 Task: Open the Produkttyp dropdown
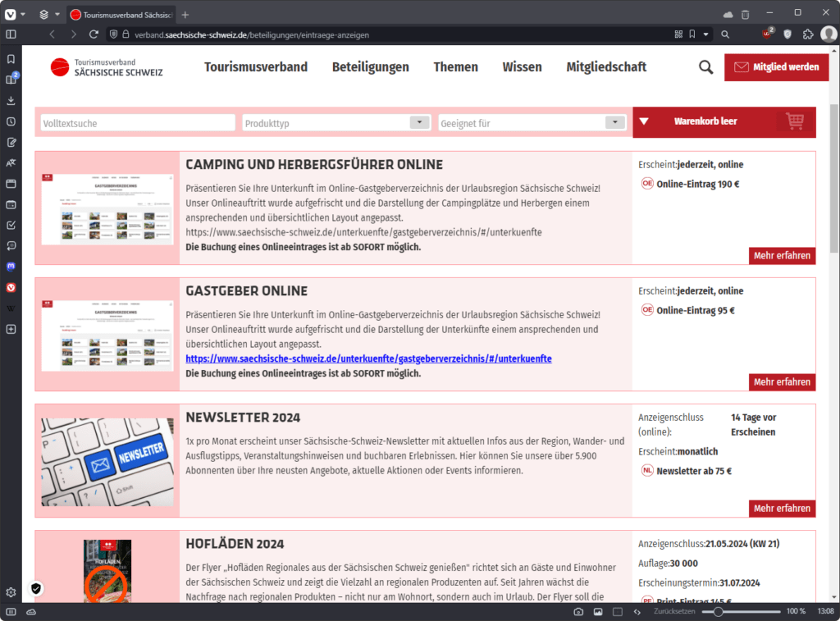(336, 123)
